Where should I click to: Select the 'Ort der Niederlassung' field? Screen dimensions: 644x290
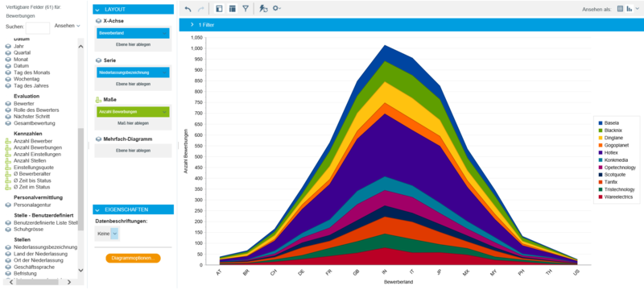pos(39,260)
